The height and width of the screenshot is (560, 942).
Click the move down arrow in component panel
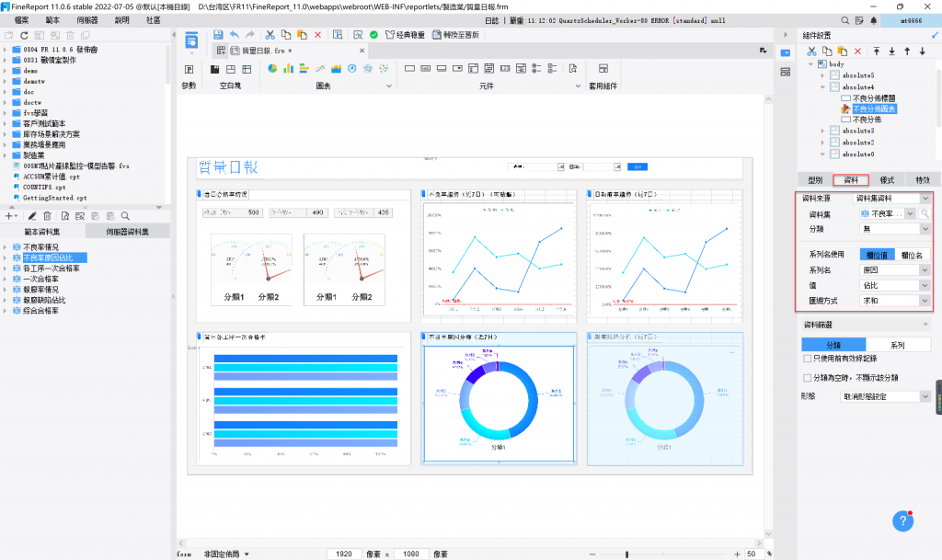coord(922,51)
